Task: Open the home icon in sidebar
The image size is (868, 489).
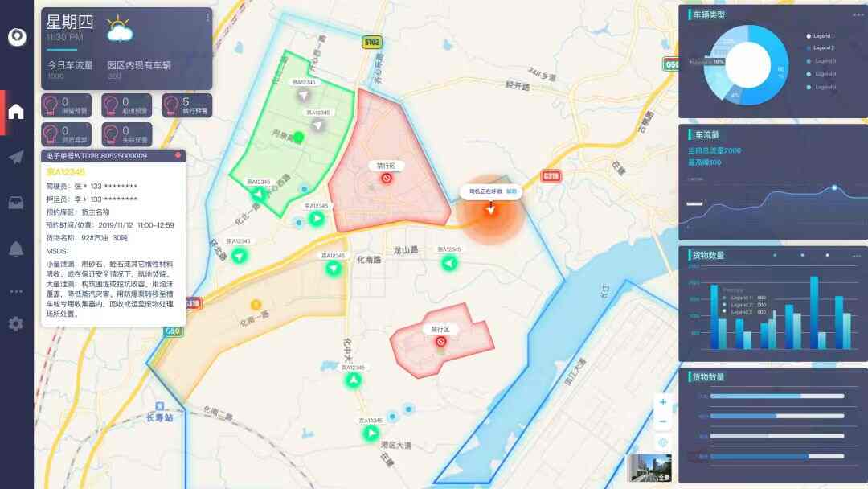Action: coord(16,112)
